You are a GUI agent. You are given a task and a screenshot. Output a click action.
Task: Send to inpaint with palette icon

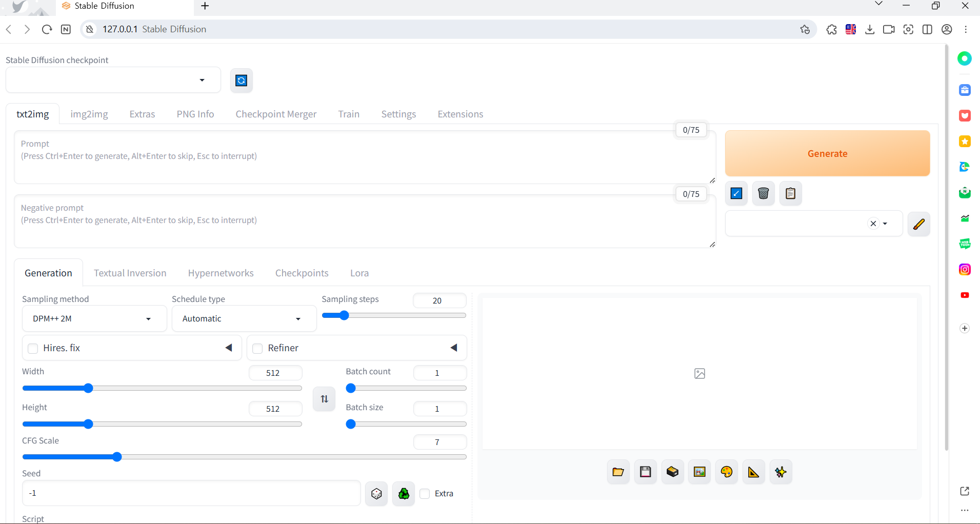click(727, 472)
